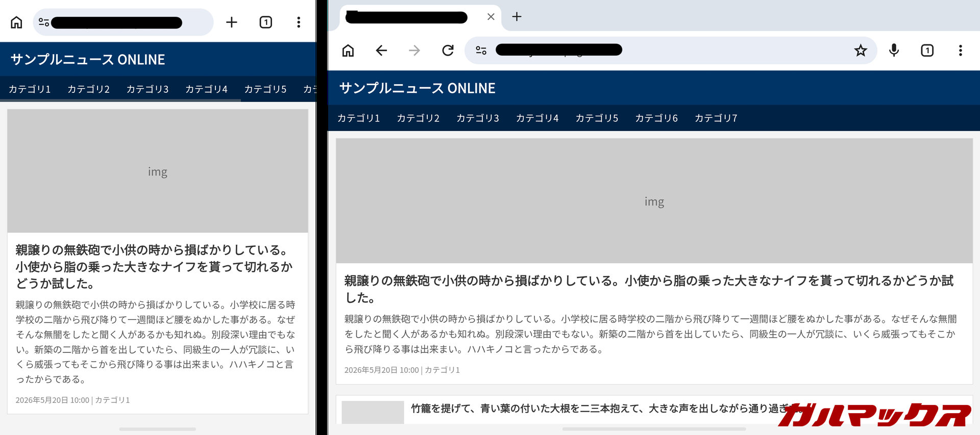This screenshot has width=980, height=435.
Task: Open three-dot menu in left browser
Action: point(299,22)
